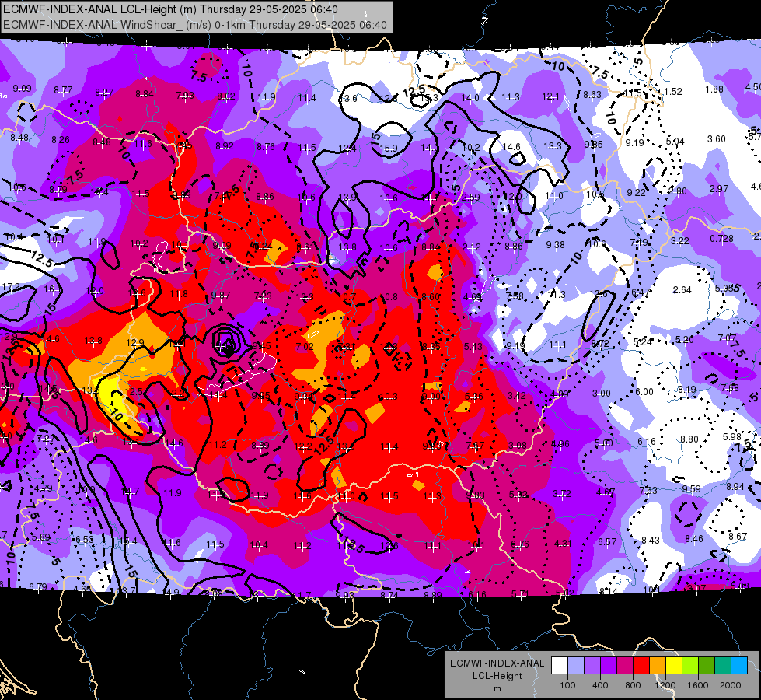761x700 pixels.
Task: Click the wind shear value '2.80'
Action: 678,191
